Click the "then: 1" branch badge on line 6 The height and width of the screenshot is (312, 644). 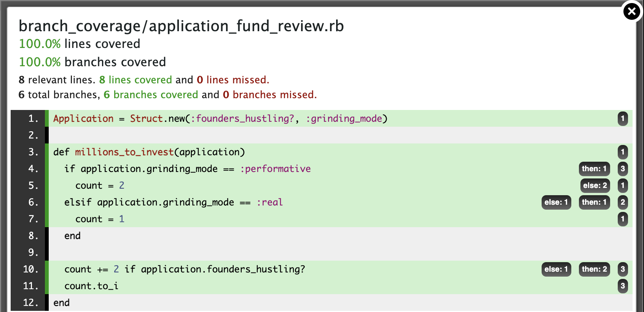(594, 202)
